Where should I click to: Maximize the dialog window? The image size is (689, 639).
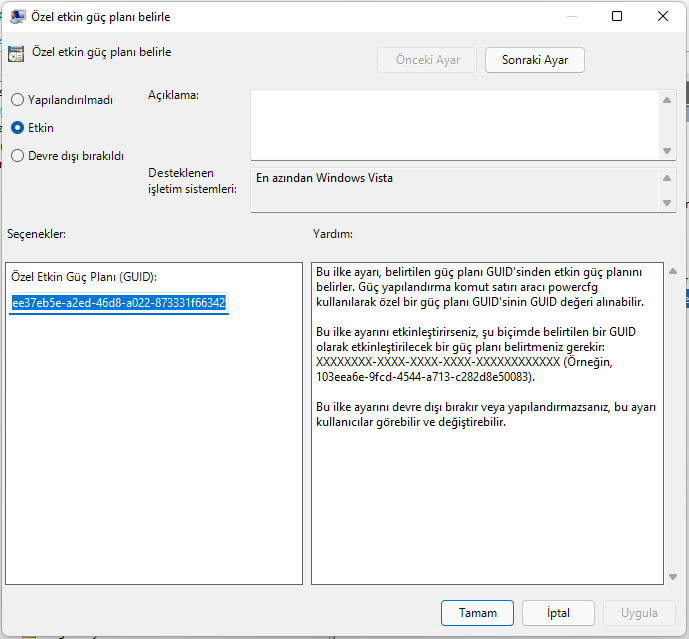tap(617, 16)
